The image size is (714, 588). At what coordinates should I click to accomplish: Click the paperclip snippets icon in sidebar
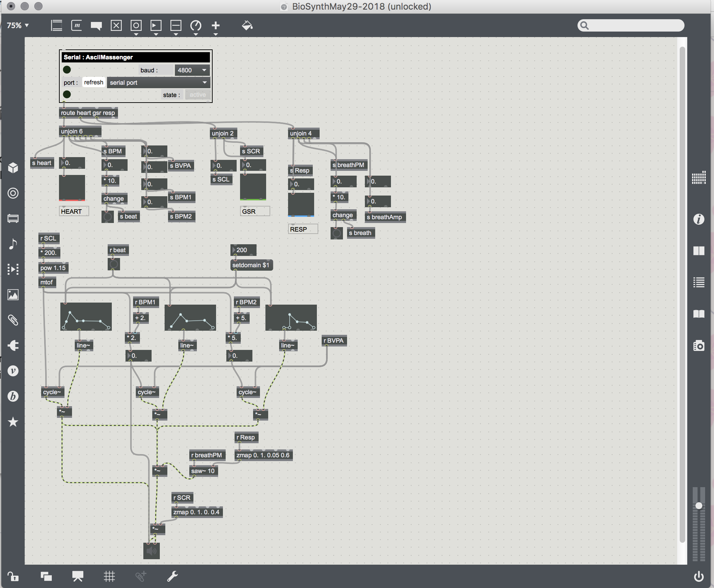coord(13,320)
